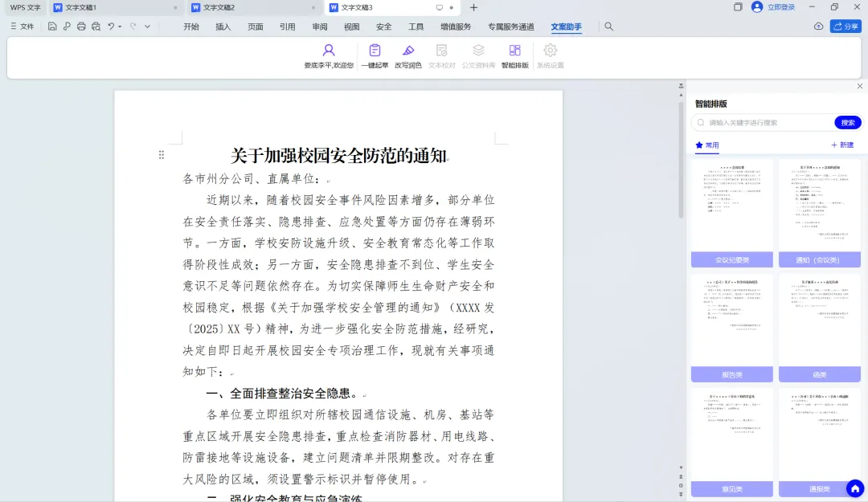The width and height of the screenshot is (868, 502).
Task: Switch to the 文字文稿1 document tab
Action: click(x=117, y=8)
